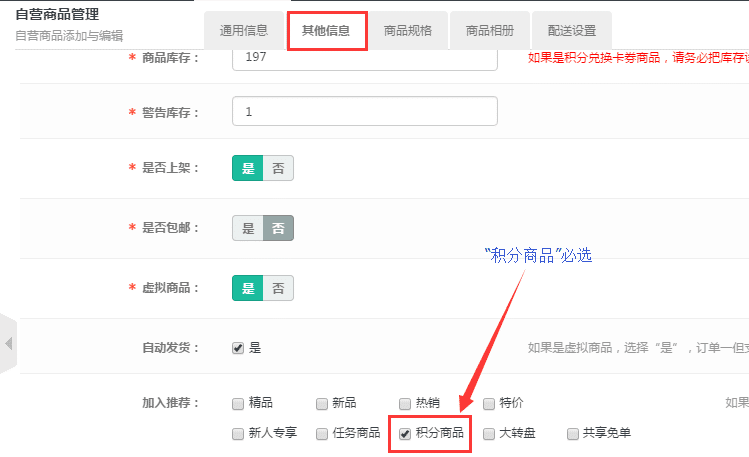Uncheck the 自动发货 checkbox
The width and height of the screenshot is (749, 457).
coord(238,348)
